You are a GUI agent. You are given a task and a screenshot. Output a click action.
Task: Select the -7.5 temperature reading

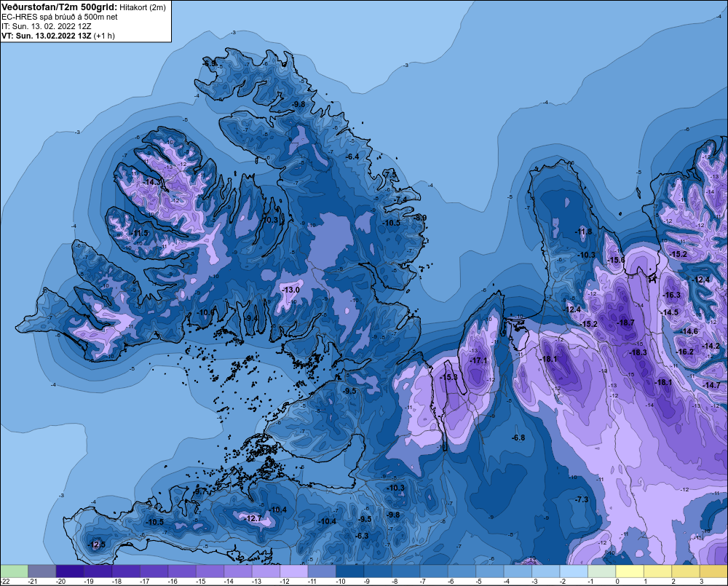391,174
